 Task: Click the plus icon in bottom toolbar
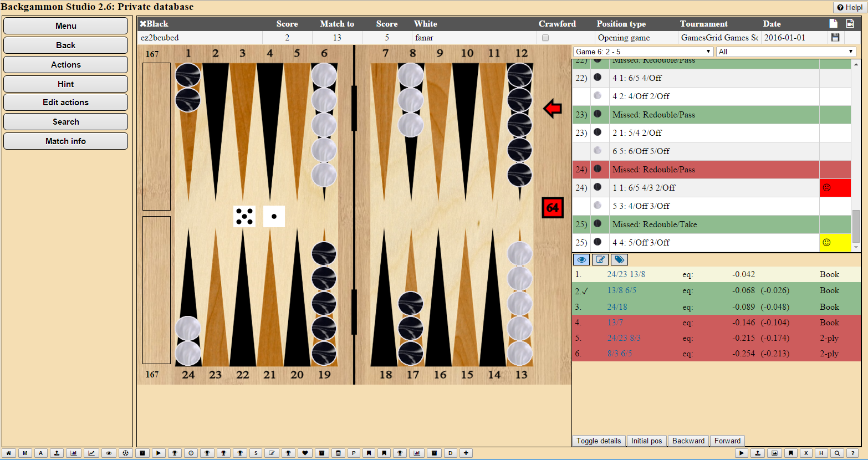pyautogui.click(x=466, y=453)
